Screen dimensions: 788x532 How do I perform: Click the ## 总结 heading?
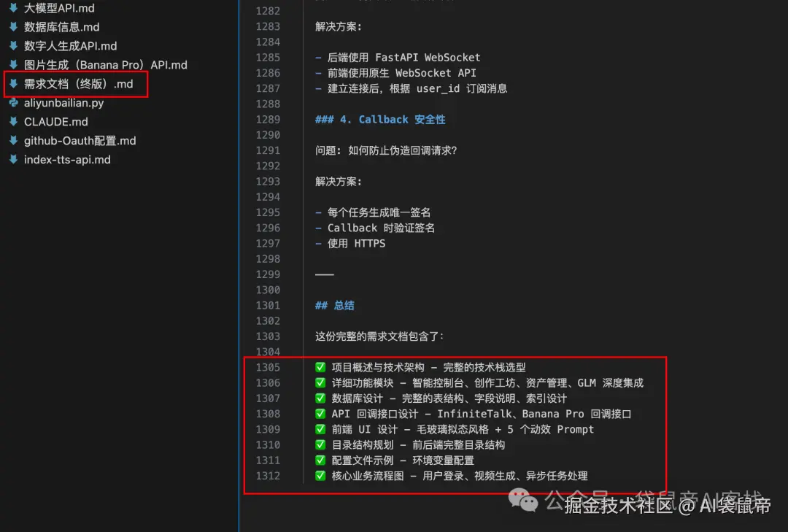coord(335,305)
